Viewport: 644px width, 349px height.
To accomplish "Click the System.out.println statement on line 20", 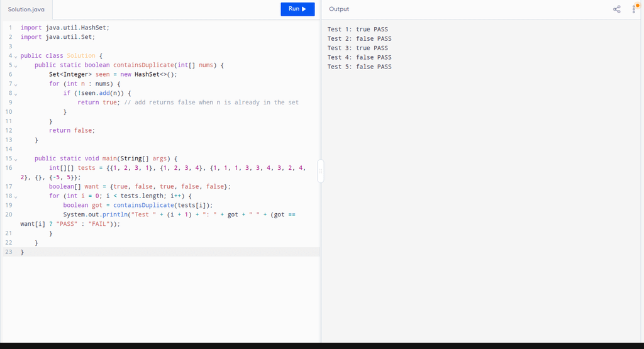I will tap(158, 219).
